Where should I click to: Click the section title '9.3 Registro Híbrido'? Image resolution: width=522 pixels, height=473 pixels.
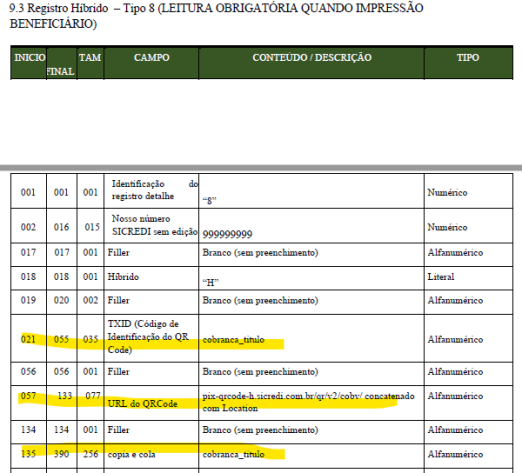pos(59,8)
